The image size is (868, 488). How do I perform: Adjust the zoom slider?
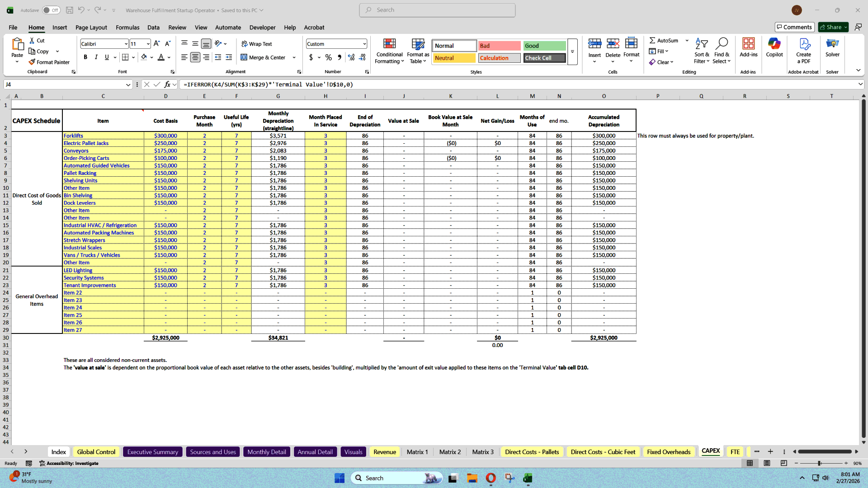(x=820, y=463)
